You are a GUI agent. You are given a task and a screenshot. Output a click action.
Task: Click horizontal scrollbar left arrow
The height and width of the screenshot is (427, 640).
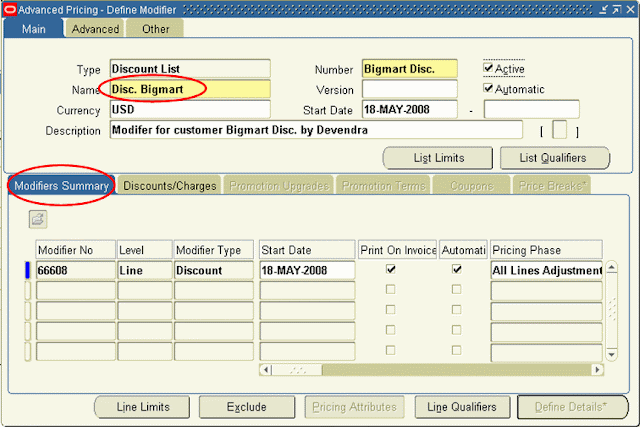tap(266, 370)
